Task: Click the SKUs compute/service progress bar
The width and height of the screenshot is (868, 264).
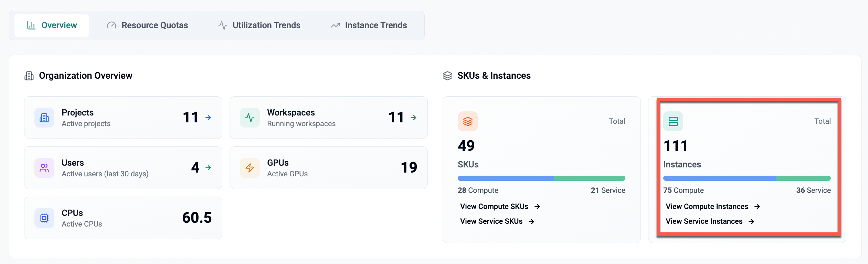Action: pyautogui.click(x=541, y=178)
